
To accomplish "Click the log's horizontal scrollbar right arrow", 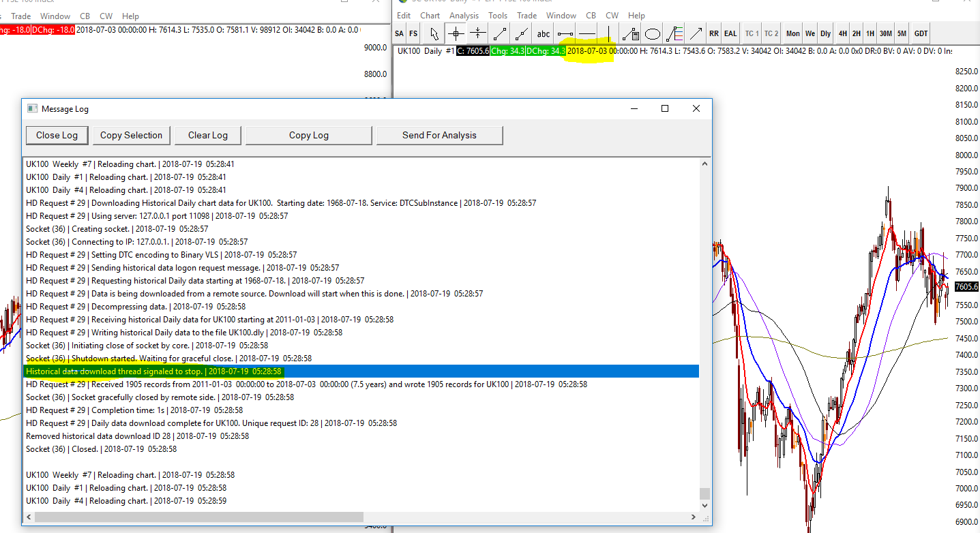I will coord(694,517).
